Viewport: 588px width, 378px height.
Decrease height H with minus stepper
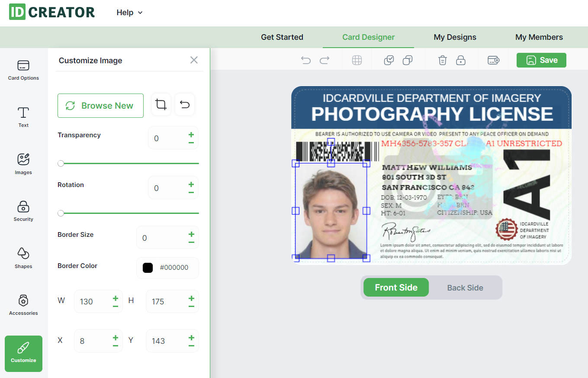tap(191, 306)
